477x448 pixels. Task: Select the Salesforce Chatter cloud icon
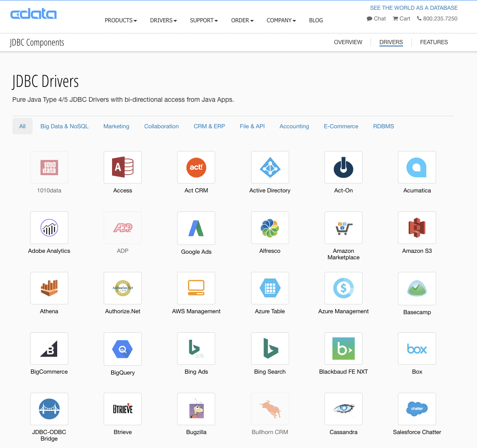click(x=417, y=409)
